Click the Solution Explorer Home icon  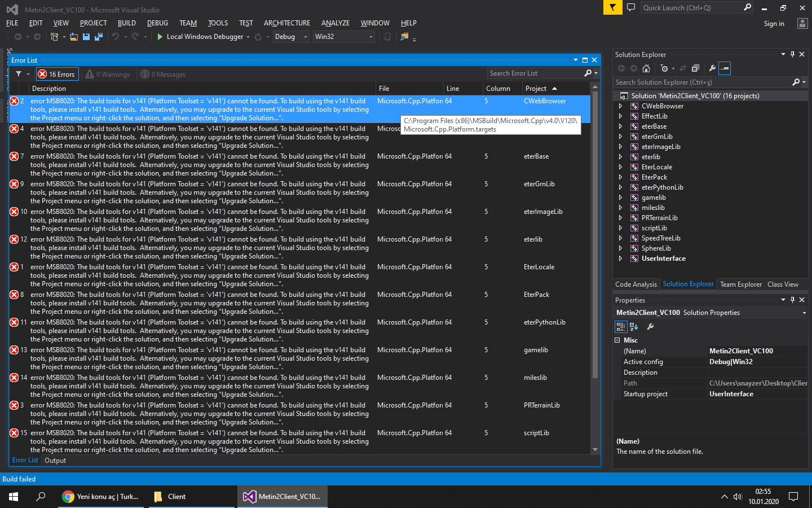646,68
